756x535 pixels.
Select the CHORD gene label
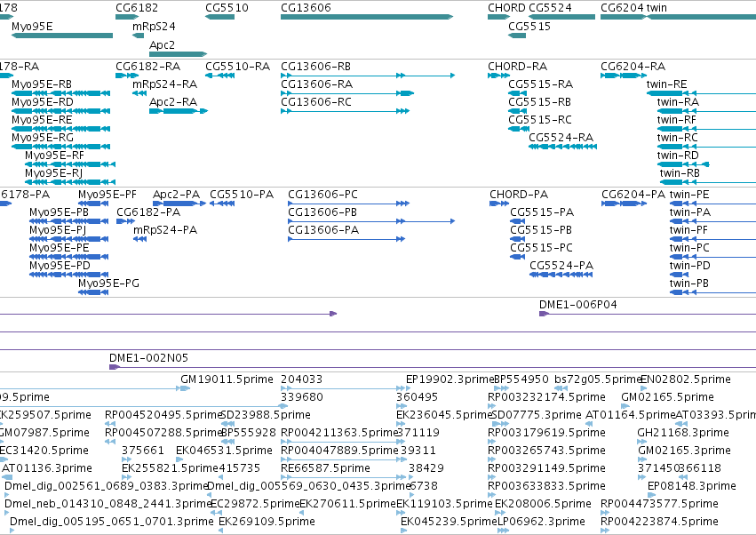click(x=506, y=8)
